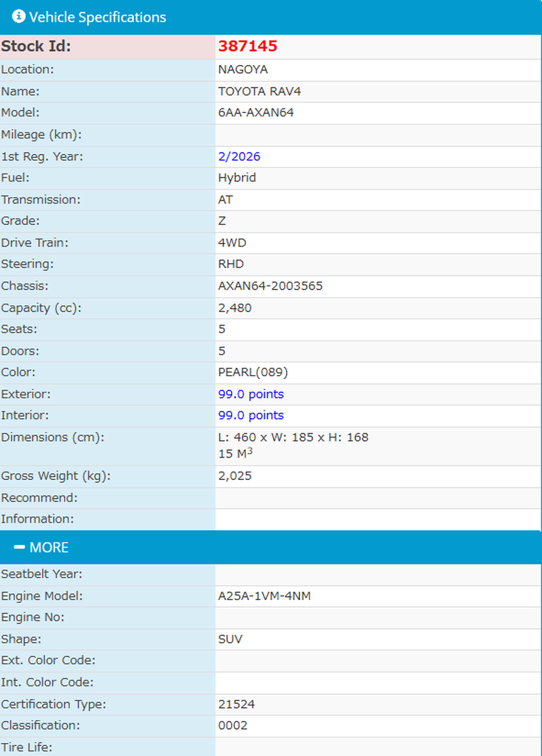Image resolution: width=542 pixels, height=756 pixels.
Task: Click the 0002 classification value
Action: 232,725
